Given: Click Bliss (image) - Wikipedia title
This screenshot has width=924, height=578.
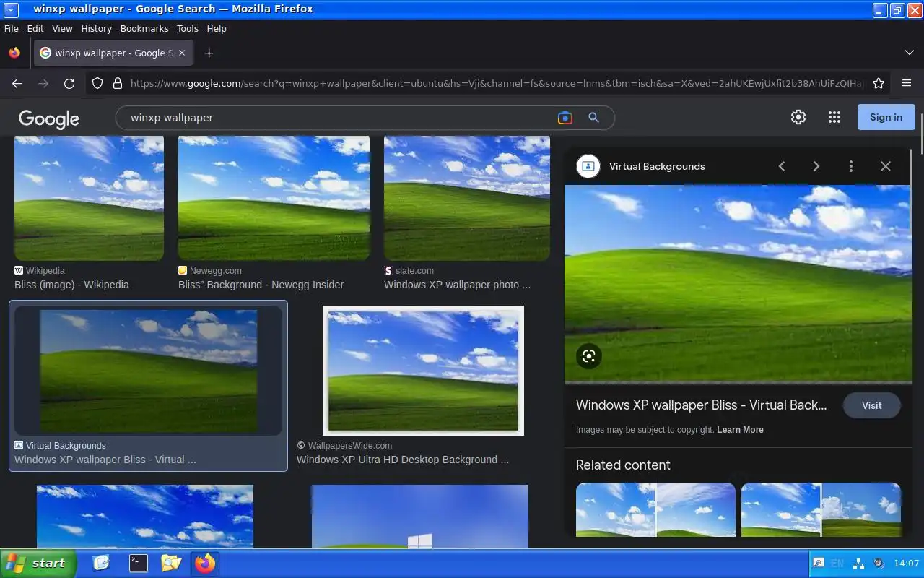Looking at the screenshot, I should click(x=71, y=285).
